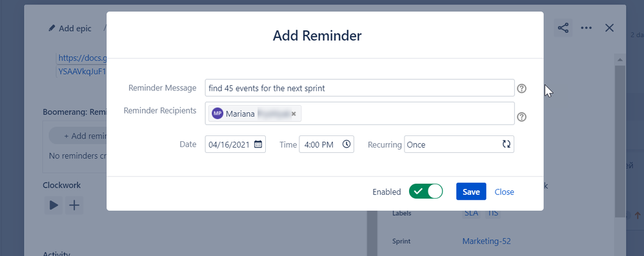Viewport: 644px width, 256px height.
Task: Save the reminder
Action: [x=471, y=192]
